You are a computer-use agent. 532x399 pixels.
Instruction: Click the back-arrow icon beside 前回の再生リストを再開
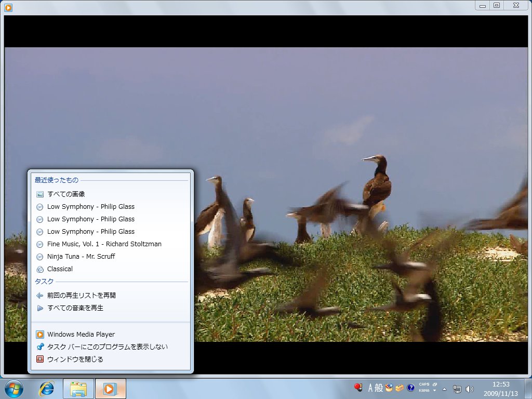tap(40, 296)
